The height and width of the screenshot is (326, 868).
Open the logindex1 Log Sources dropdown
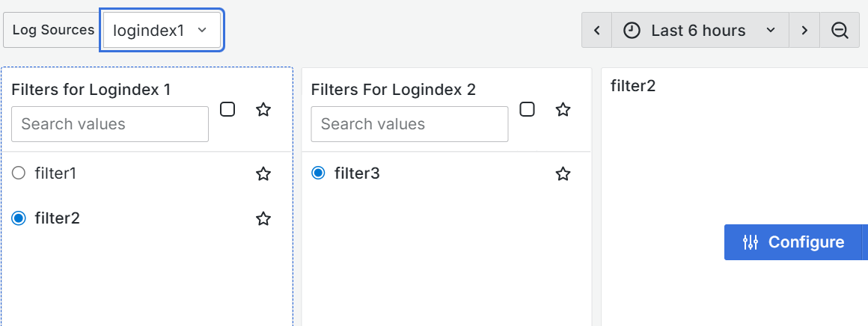pyautogui.click(x=162, y=30)
